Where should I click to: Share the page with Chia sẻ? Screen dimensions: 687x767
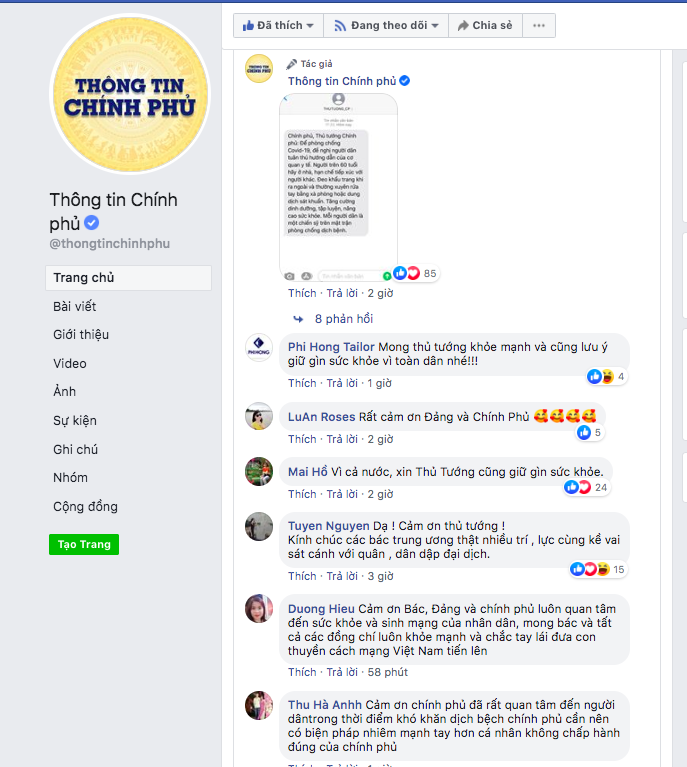click(485, 25)
